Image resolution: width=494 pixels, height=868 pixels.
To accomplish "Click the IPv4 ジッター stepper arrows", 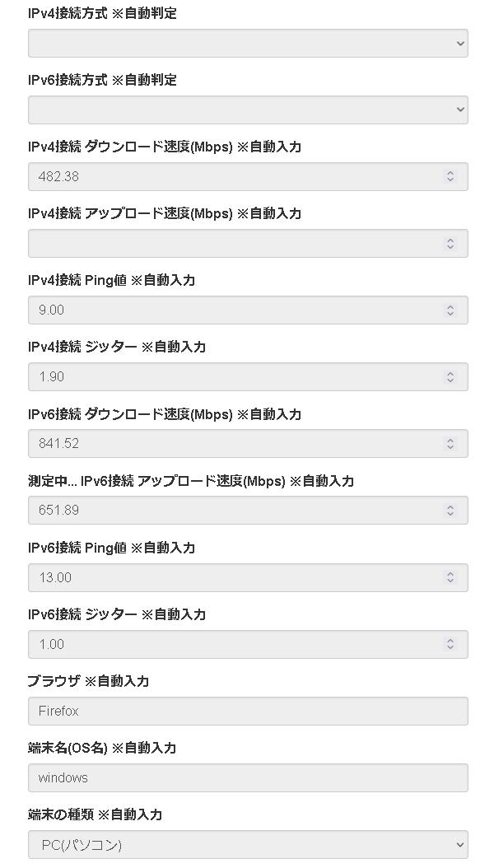I will [x=450, y=377].
